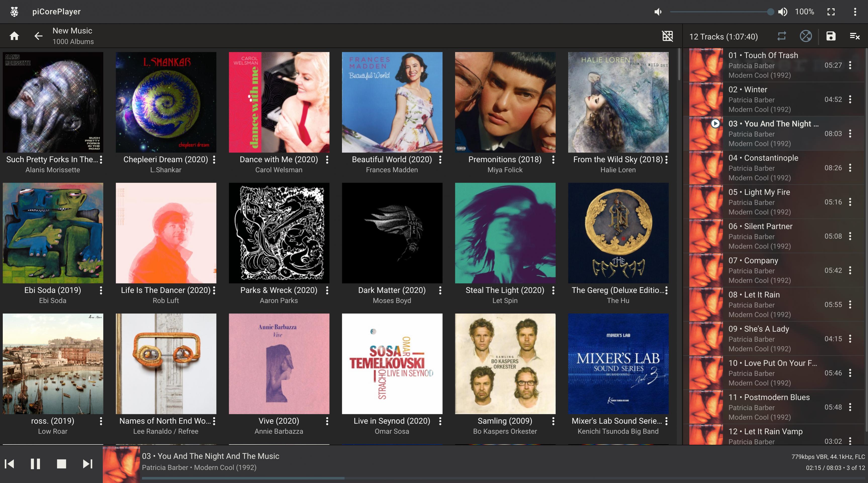The image size is (868, 483).
Task: Open menu for Steal The Light album
Action: tap(553, 290)
